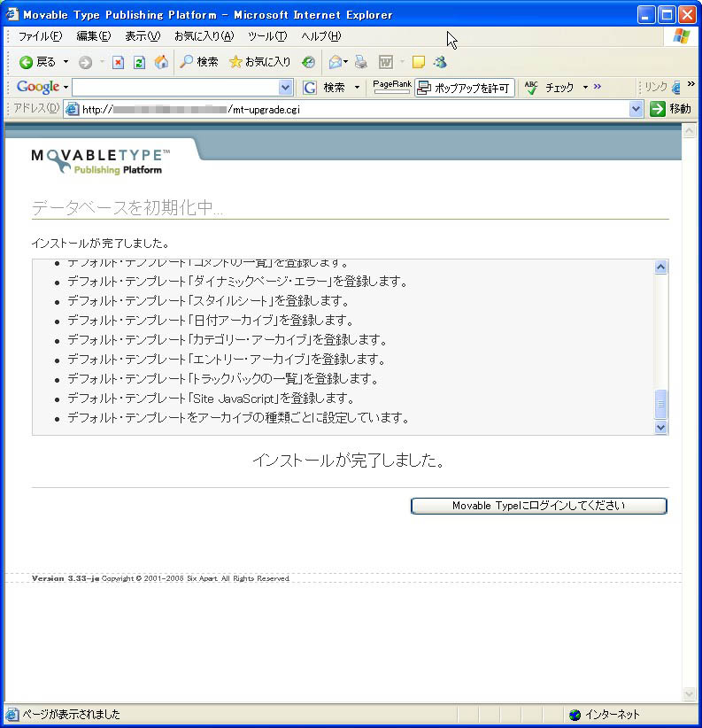Screen dimensions: 702x728
Task: Go to the Home page icon
Action: 161,62
